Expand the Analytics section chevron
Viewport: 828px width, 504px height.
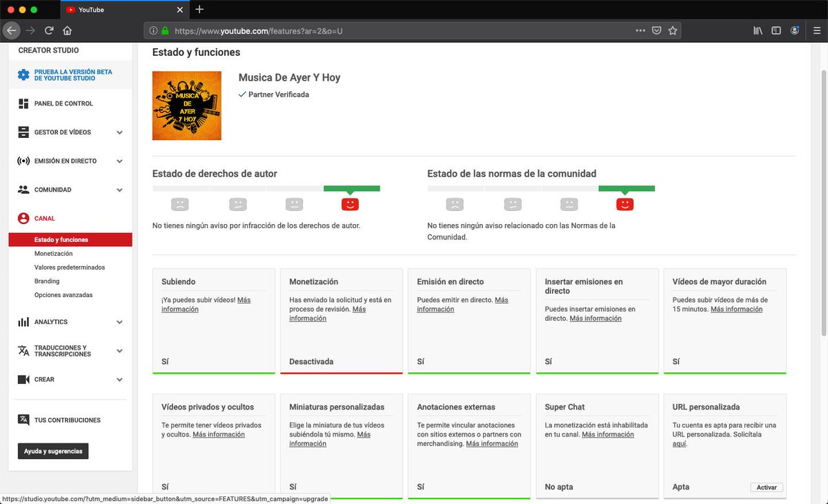[x=119, y=322]
